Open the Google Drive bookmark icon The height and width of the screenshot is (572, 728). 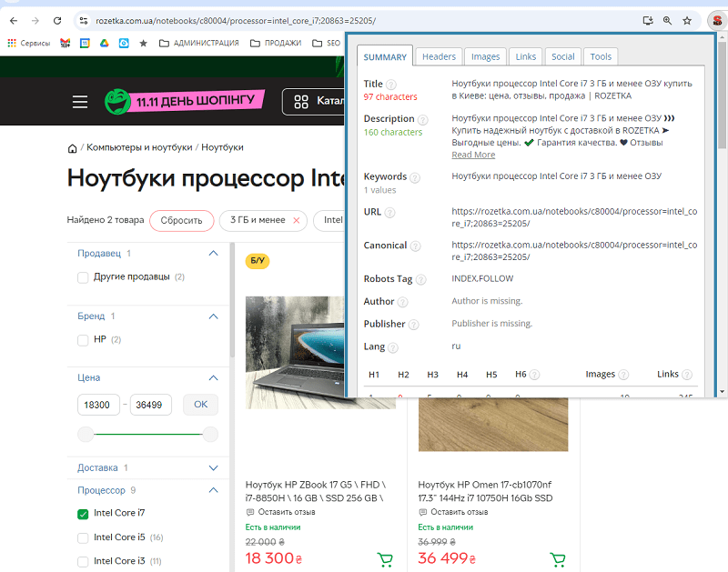[105, 43]
